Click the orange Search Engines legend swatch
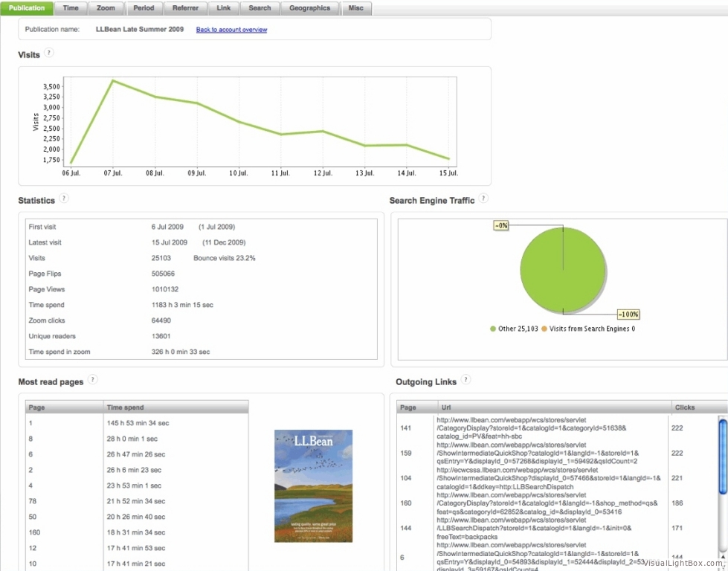Screen dimensions: 728x571 pyautogui.click(x=544, y=329)
